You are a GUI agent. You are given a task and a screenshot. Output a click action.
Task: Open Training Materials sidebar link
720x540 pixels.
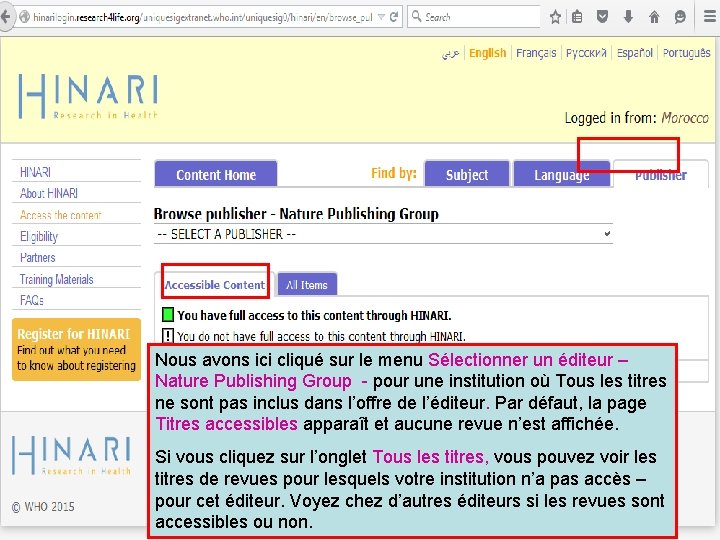56,279
